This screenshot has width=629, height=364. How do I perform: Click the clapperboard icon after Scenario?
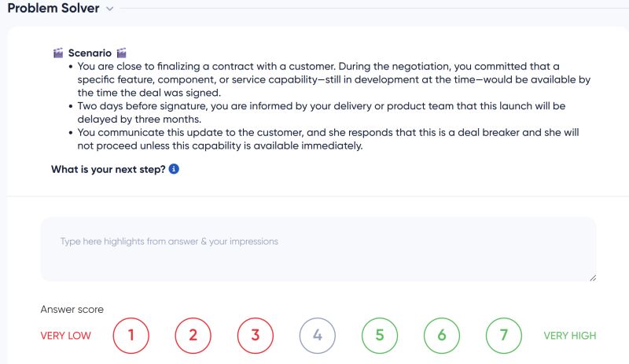[121, 53]
